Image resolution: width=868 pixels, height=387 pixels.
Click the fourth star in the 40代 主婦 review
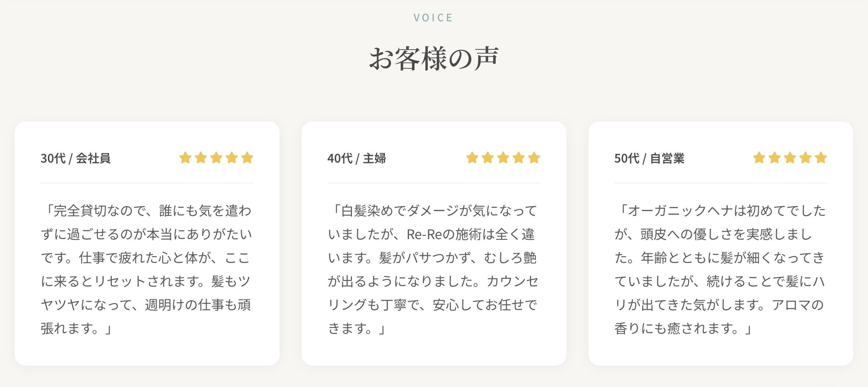click(x=519, y=158)
